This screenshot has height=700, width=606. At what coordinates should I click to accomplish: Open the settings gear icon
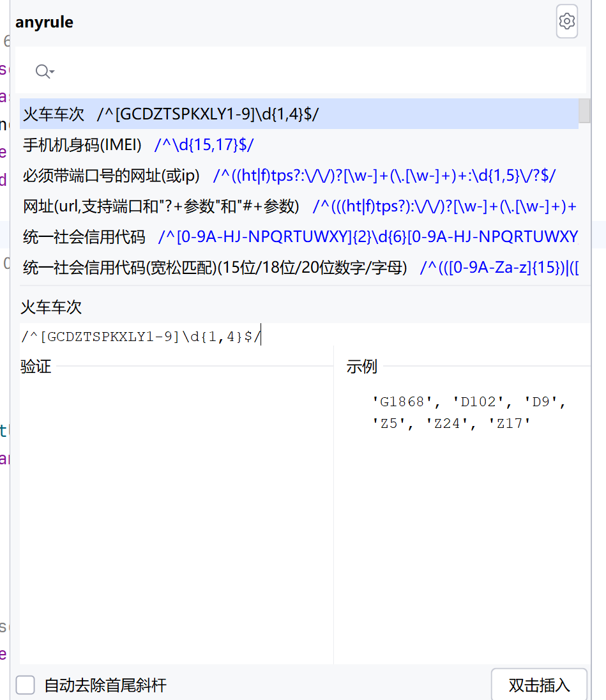click(566, 21)
